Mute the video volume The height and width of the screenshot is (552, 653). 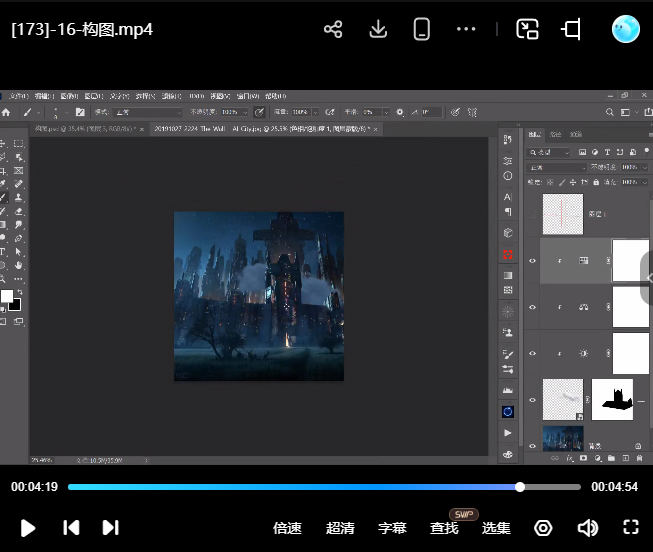[588, 527]
